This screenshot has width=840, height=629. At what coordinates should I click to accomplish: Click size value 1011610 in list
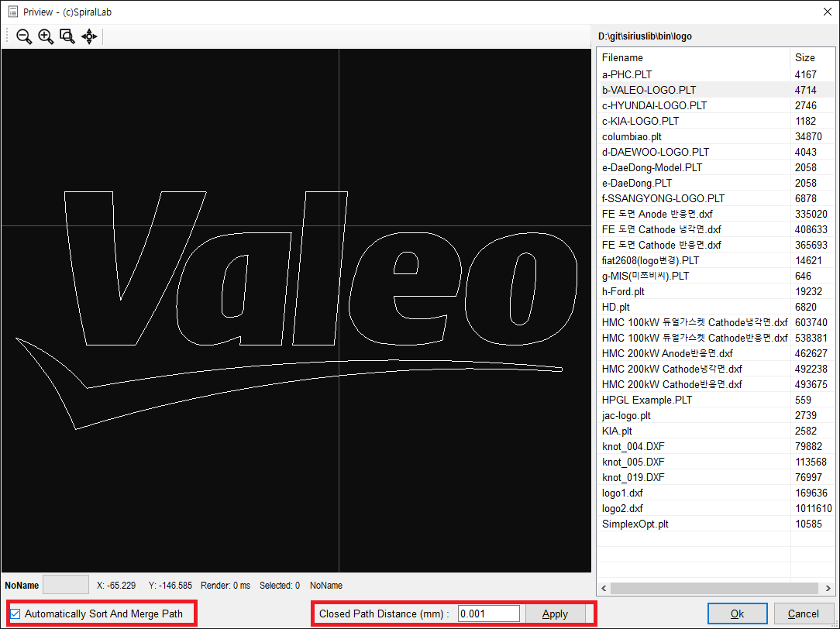[813, 509]
